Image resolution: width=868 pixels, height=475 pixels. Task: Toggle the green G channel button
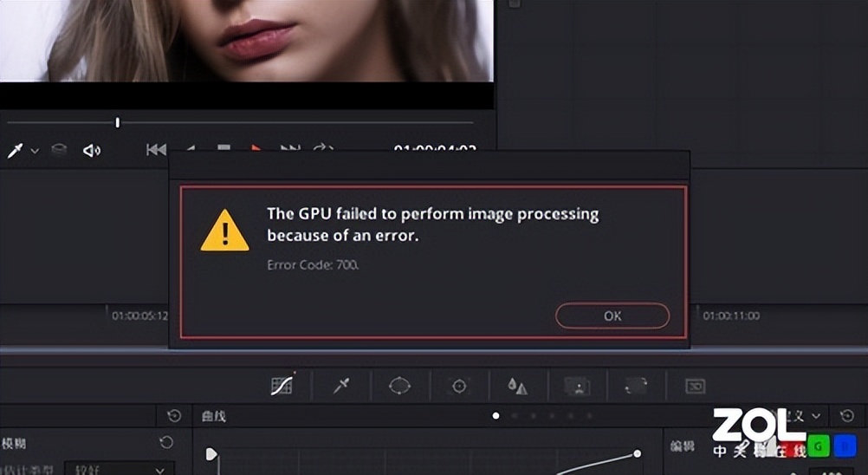pyautogui.click(x=818, y=446)
